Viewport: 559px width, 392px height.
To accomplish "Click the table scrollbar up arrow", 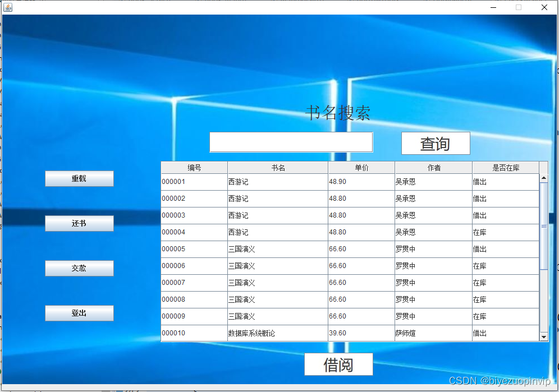I will 544,178.
